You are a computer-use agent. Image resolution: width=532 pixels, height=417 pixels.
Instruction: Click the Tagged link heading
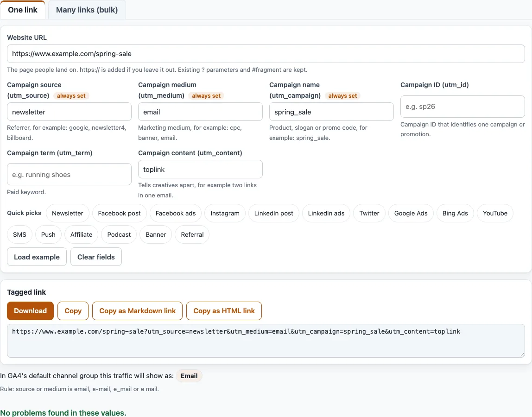pos(26,292)
